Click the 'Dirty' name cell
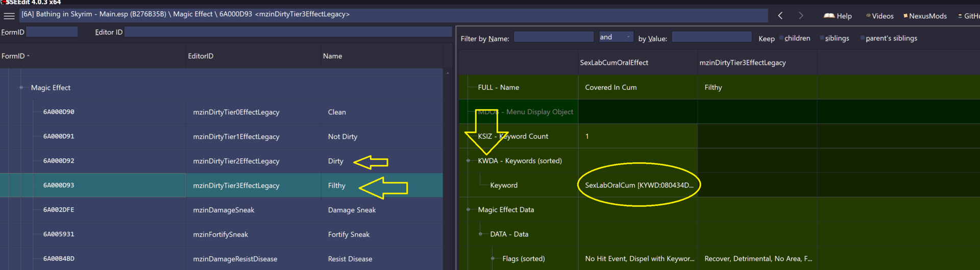 [x=382, y=161]
